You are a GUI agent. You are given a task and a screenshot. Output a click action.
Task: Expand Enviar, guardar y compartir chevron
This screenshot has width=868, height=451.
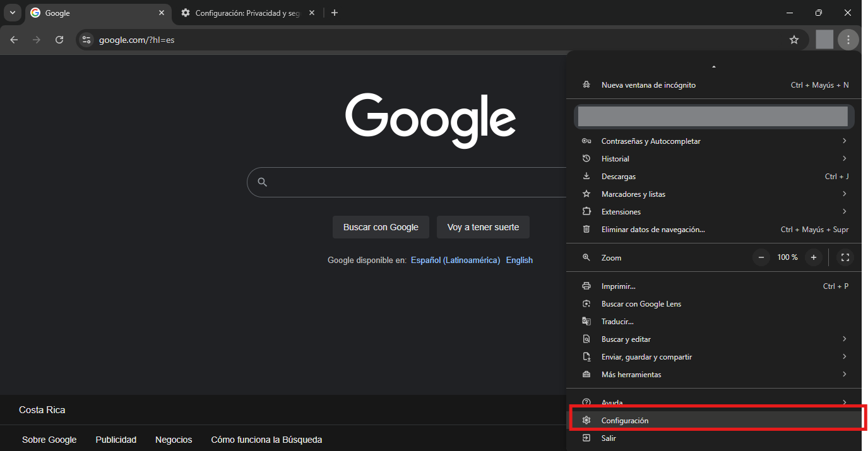(845, 356)
